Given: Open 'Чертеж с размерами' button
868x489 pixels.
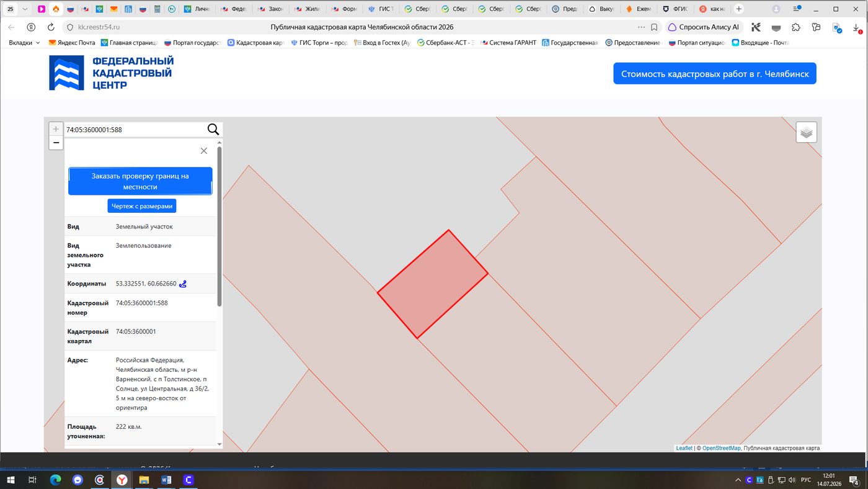Looking at the screenshot, I should point(142,206).
